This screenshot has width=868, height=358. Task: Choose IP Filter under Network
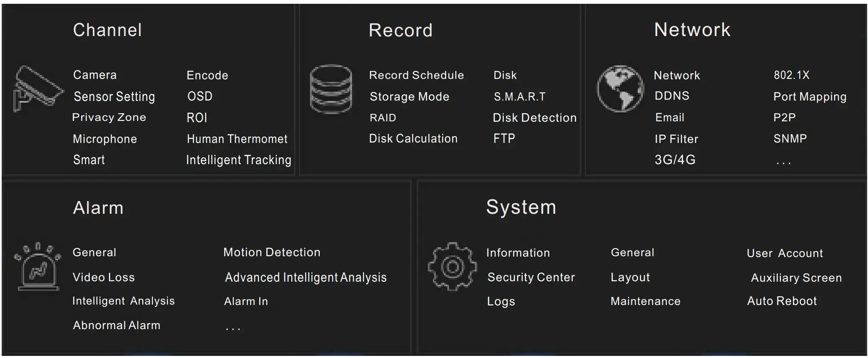676,139
